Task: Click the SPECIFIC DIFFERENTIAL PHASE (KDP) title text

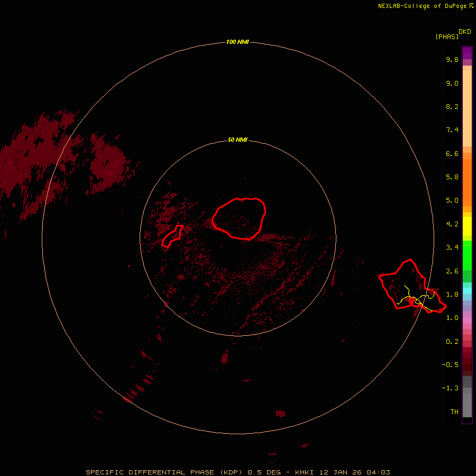Action: point(164,472)
